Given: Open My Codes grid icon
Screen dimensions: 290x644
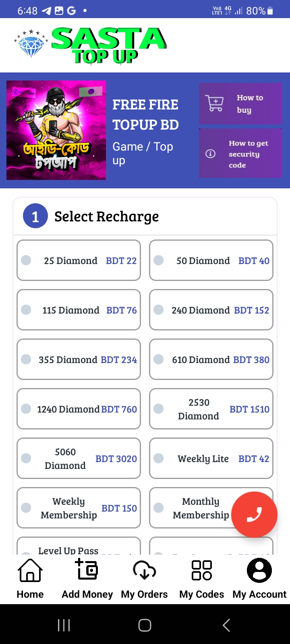Looking at the screenshot, I should 202,570.
